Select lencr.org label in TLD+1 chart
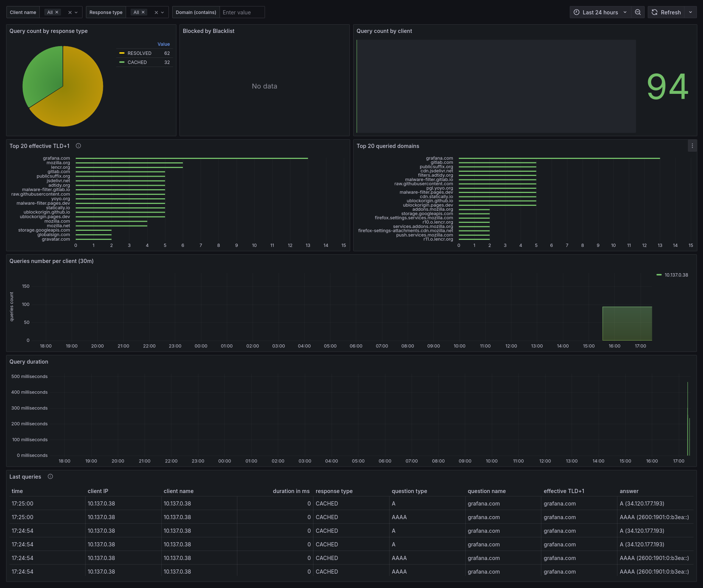This screenshot has width=703, height=588. [61, 167]
